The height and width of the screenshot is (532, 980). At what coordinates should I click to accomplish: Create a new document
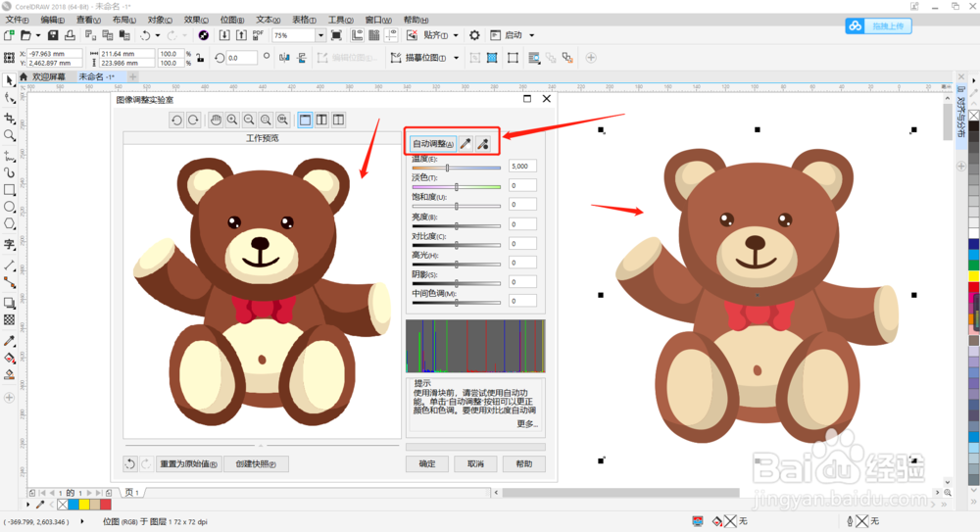coord(9,35)
